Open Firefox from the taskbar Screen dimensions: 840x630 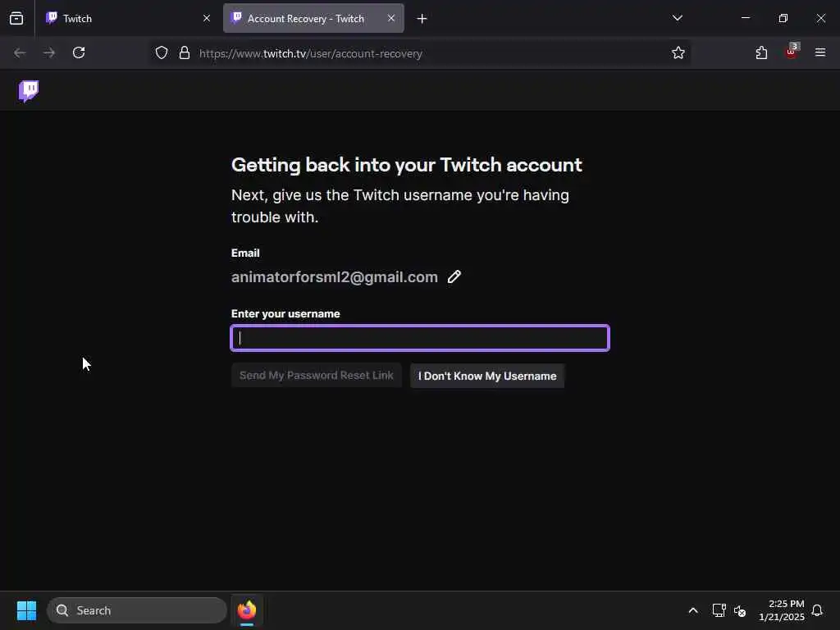[x=247, y=610]
